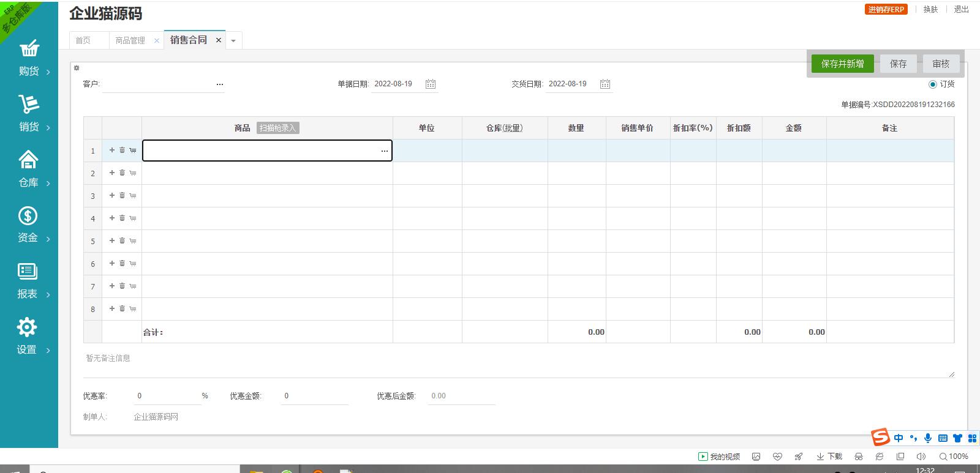Open the 购货 purchasing module icon
The width and height of the screenshot is (980, 473).
click(x=29, y=49)
